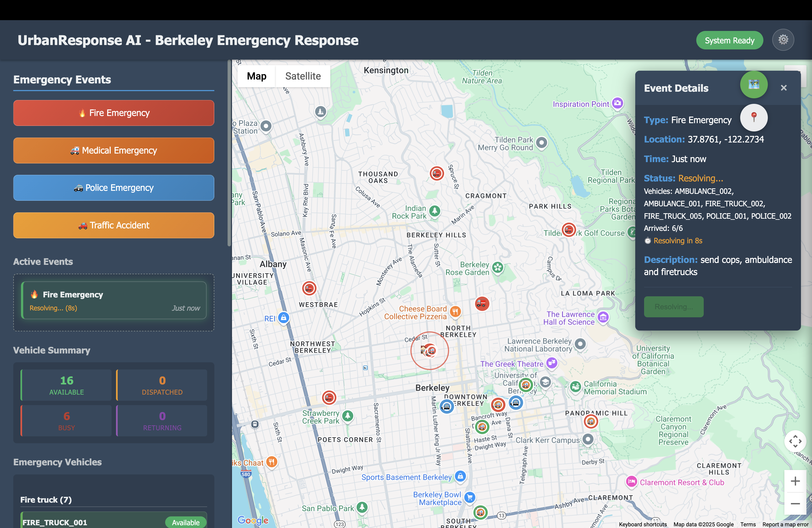Click the Inspiration Point camera marker

(617, 103)
